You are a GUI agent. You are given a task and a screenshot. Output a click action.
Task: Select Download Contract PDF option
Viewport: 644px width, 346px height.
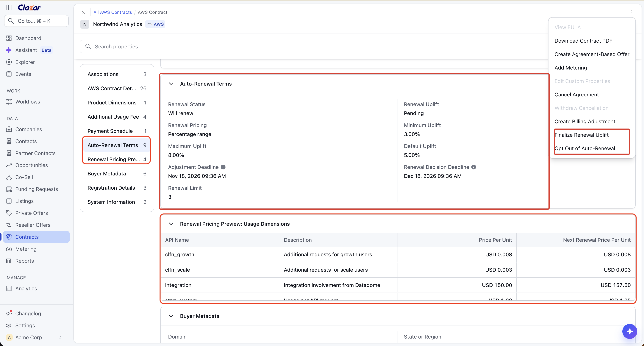click(583, 41)
